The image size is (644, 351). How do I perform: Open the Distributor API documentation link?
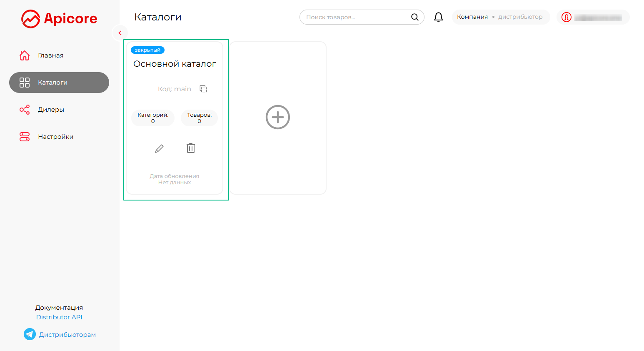pyautogui.click(x=59, y=317)
